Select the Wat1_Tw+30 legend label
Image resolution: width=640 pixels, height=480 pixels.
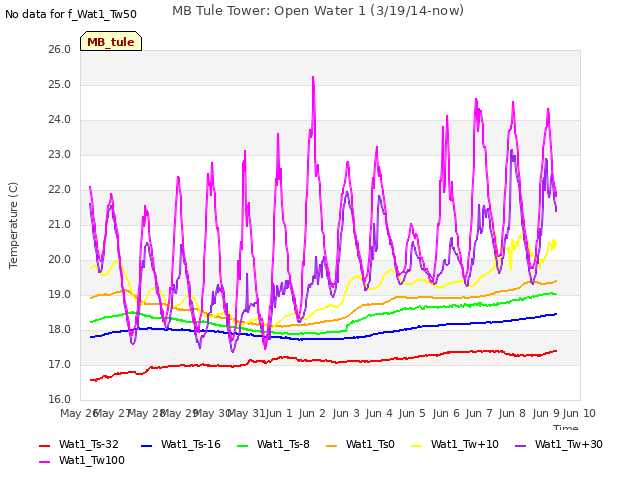pyautogui.click(x=569, y=444)
